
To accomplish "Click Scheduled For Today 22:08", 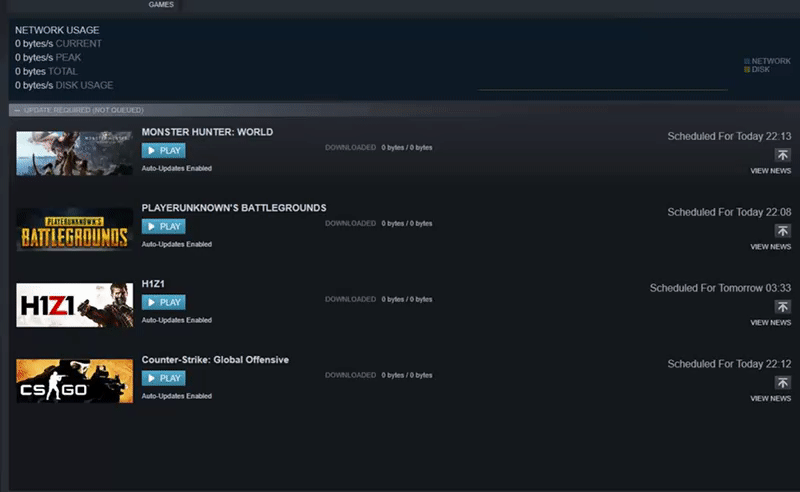I will pos(729,212).
